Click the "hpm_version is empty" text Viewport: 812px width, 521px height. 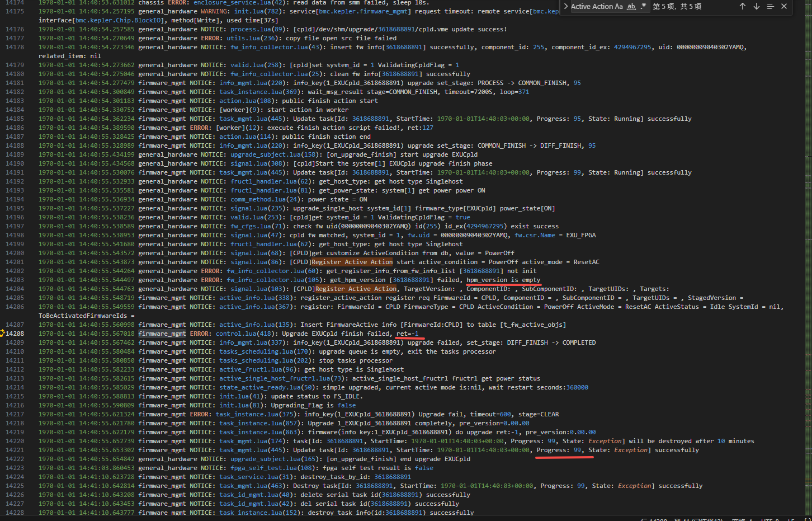(x=503, y=280)
